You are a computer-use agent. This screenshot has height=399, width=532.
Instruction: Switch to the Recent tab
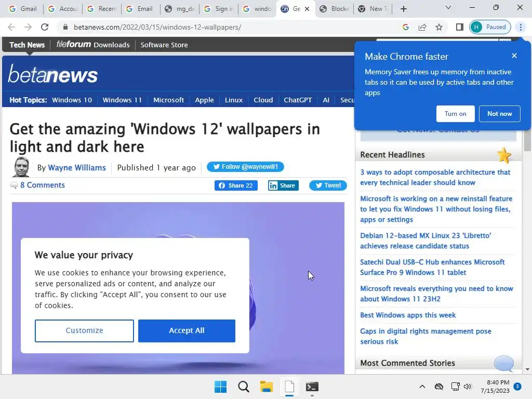click(102, 9)
